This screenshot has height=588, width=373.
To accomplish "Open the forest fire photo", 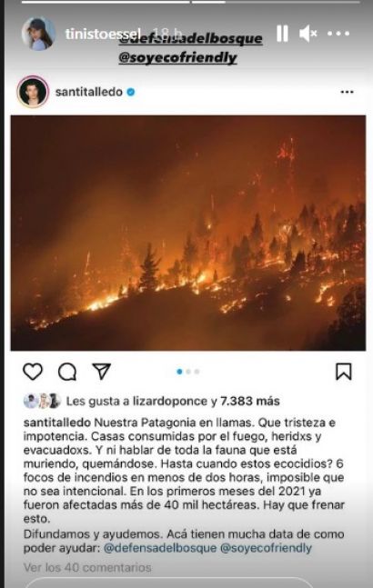I will click(188, 233).
